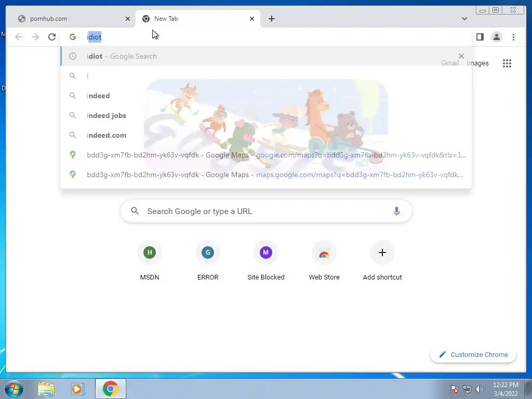
Task: Open the Chrome profile avatar
Action: 497,37
